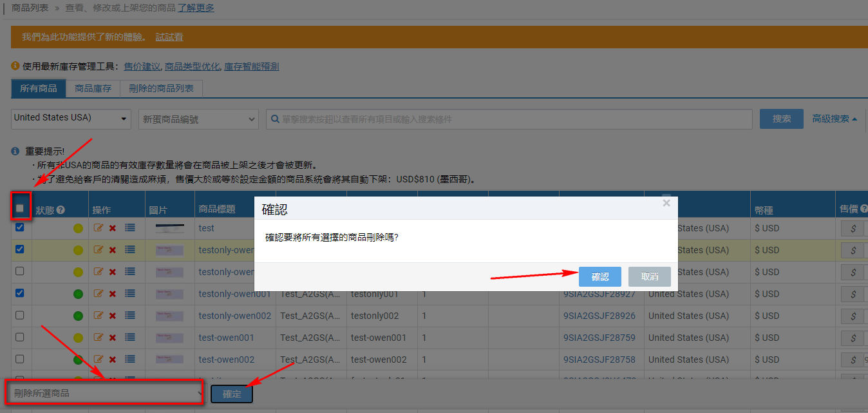Open the list icon in the test row
The image size is (868, 413).
(x=130, y=227)
